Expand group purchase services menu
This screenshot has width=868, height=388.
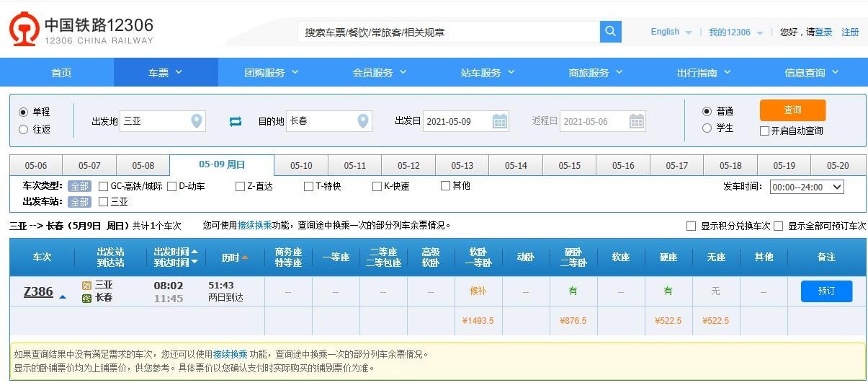click(272, 72)
